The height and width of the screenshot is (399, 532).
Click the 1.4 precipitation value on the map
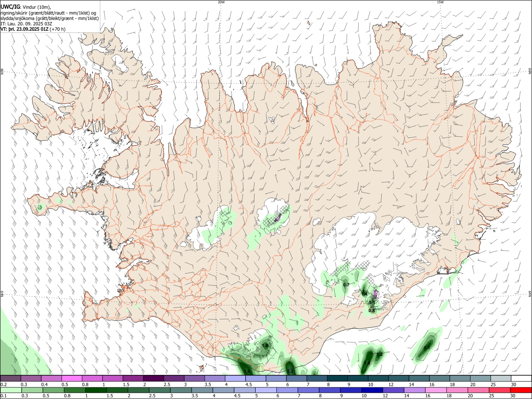(365, 294)
